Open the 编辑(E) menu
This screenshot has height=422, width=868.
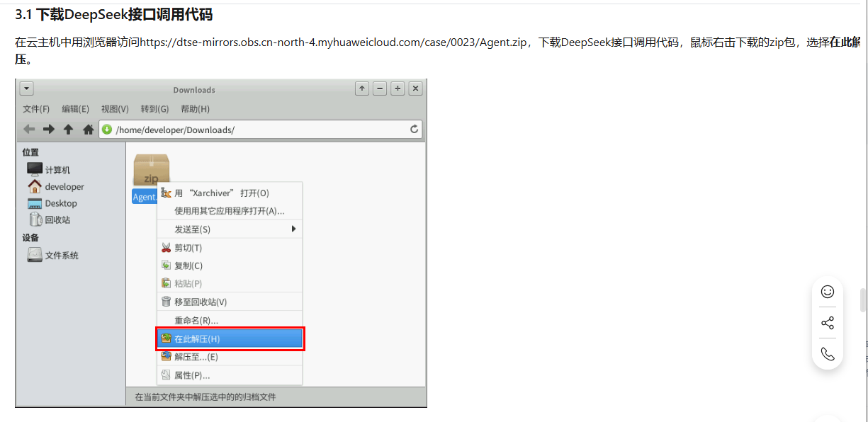tap(75, 109)
